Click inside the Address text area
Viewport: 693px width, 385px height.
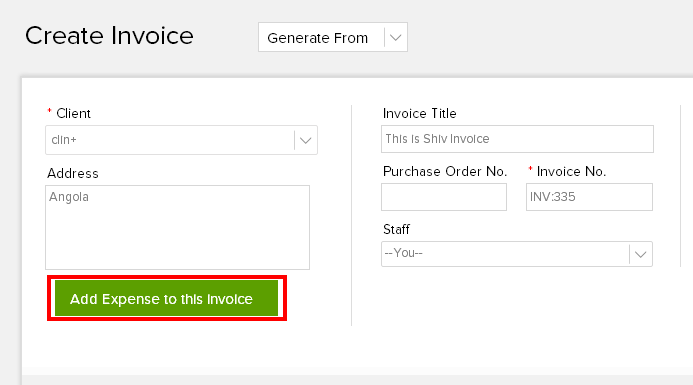click(x=177, y=227)
